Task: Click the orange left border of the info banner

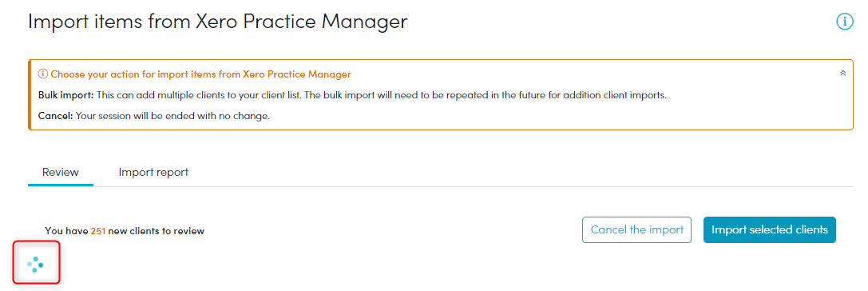Action: pyautogui.click(x=29, y=95)
